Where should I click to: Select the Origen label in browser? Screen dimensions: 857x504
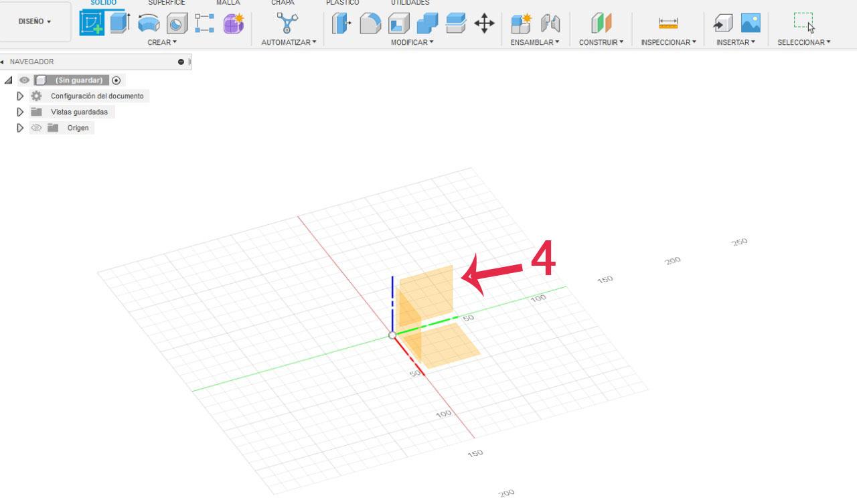[x=78, y=128]
